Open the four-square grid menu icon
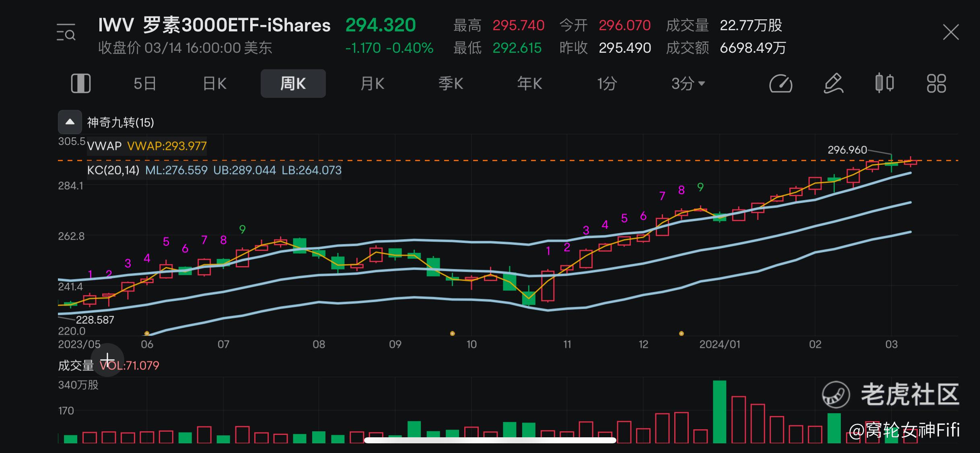This screenshot has width=980, height=453. (937, 84)
